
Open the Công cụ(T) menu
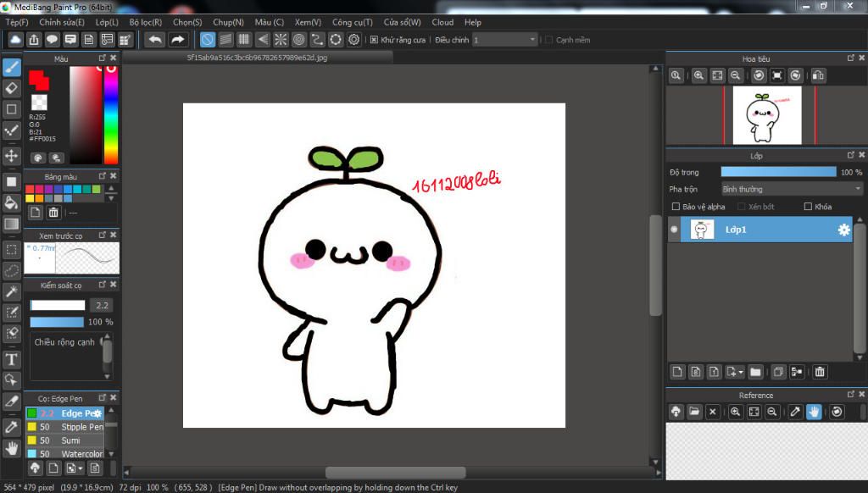tap(352, 22)
